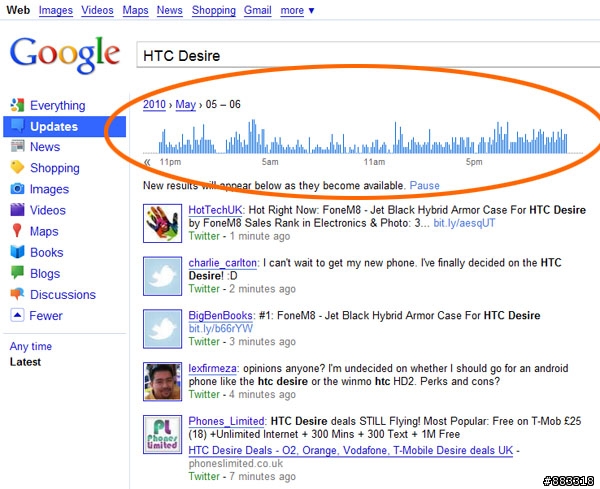Screen dimensions: 600x489
Task: Open News link in top navigation
Action: click(x=170, y=10)
